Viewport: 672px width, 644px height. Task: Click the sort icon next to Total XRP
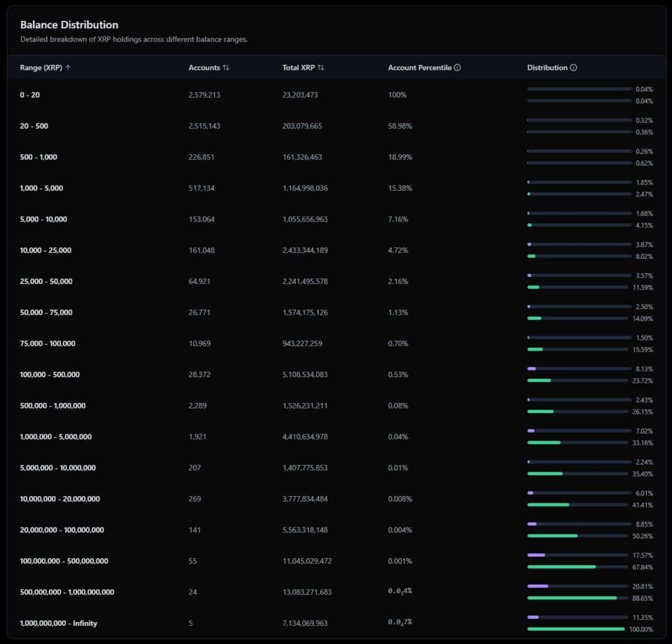(321, 68)
